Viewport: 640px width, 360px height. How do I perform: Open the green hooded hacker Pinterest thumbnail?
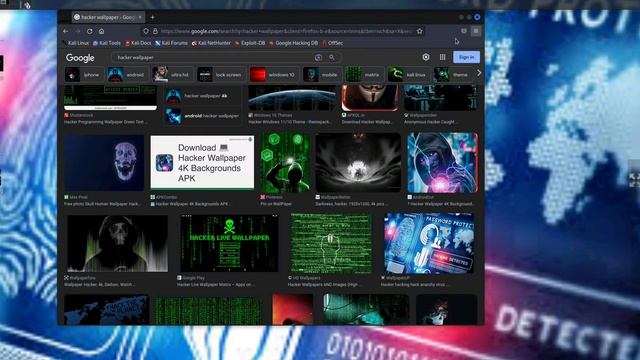285,162
